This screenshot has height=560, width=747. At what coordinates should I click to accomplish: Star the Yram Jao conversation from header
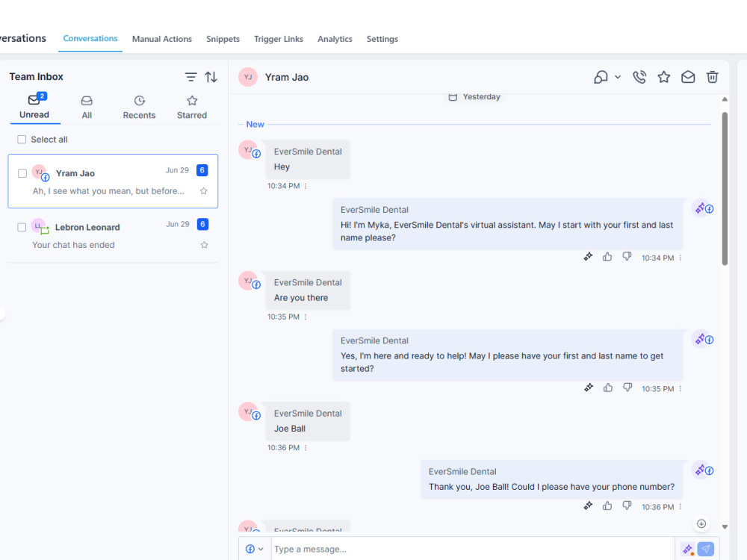663,77
